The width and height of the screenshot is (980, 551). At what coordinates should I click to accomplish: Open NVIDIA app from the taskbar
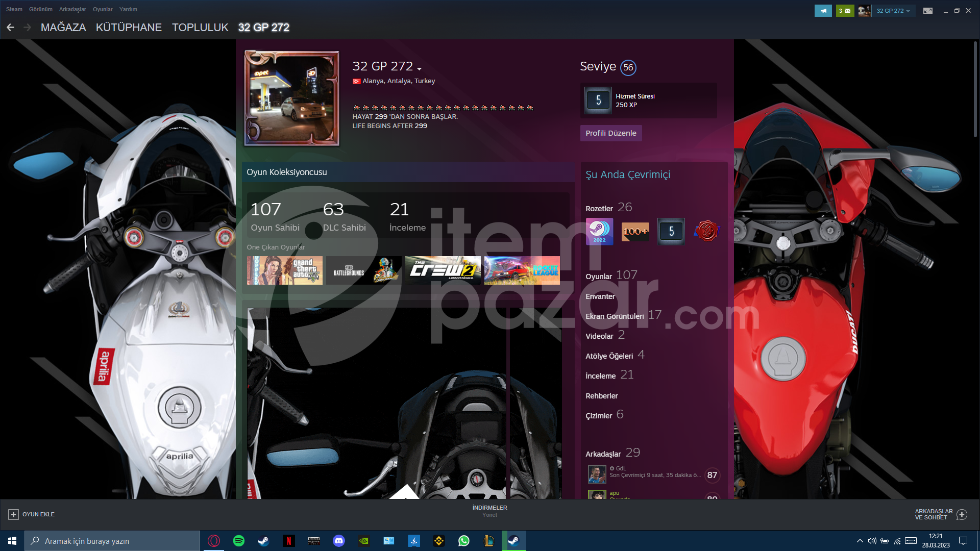point(364,541)
